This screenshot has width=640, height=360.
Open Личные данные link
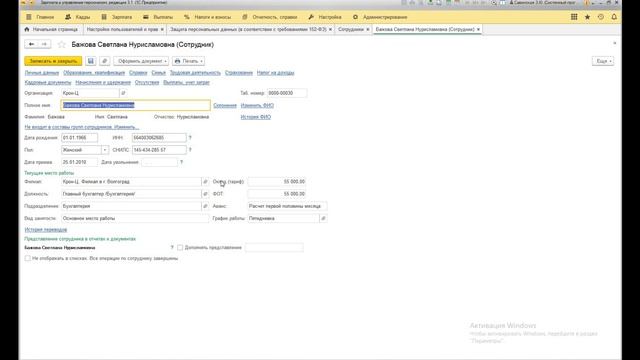[42, 73]
